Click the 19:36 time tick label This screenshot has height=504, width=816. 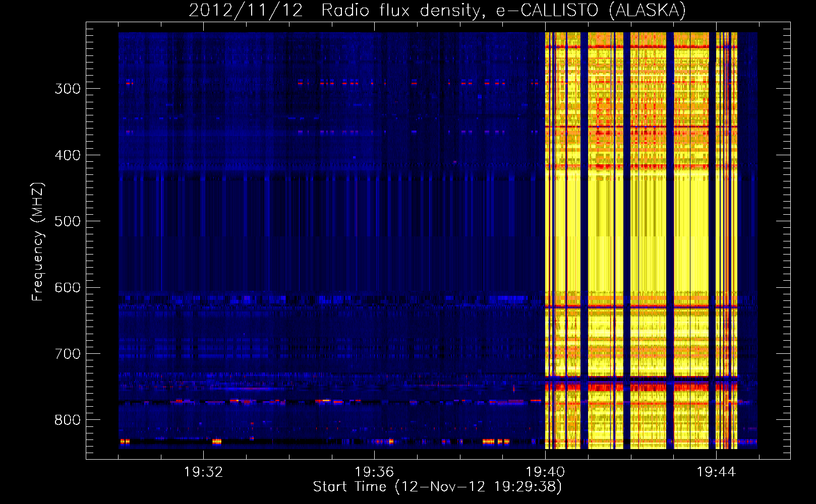click(374, 472)
